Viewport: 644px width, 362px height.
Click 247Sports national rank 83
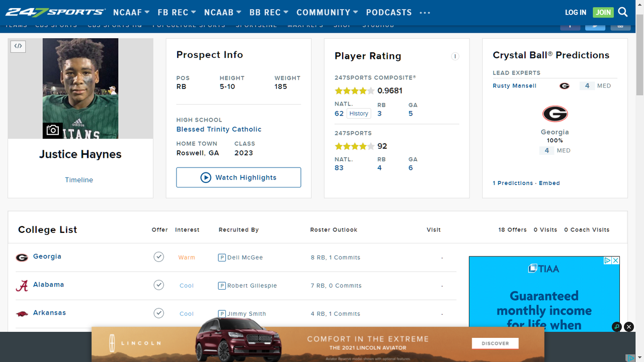[x=339, y=168]
